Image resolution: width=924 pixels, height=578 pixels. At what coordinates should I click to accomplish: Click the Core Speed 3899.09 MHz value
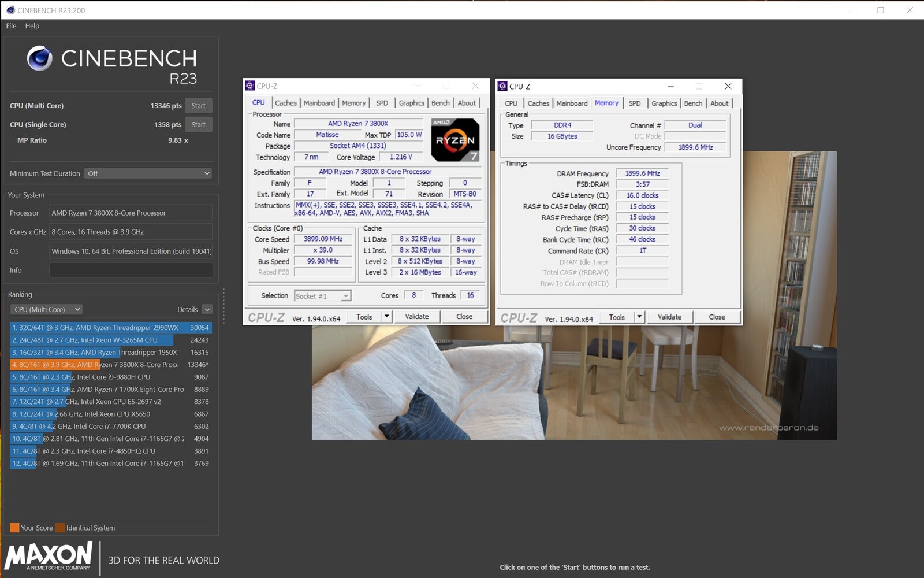323,239
